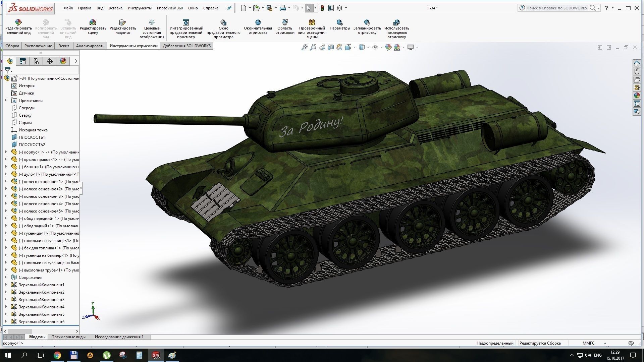The image size is (644, 362).
Task: Click tree filter funnel icon
Action: [x=7, y=70]
